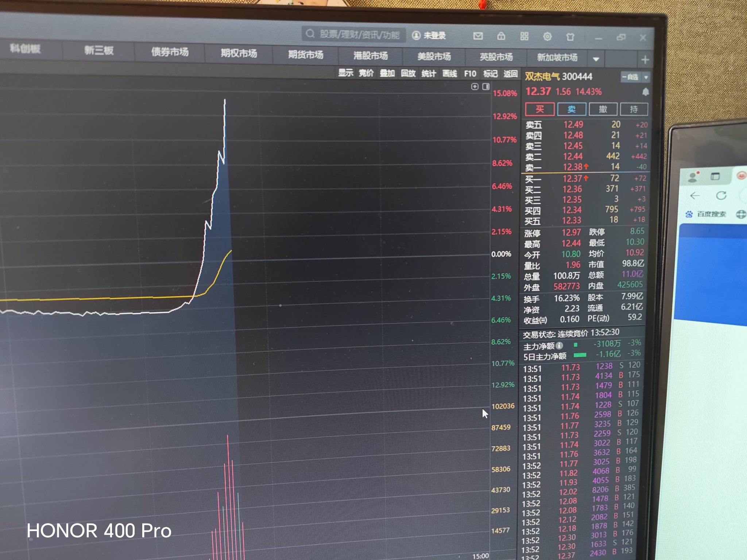This screenshot has width=747, height=560.
Task: Open settings gear icon
Action: point(547,36)
